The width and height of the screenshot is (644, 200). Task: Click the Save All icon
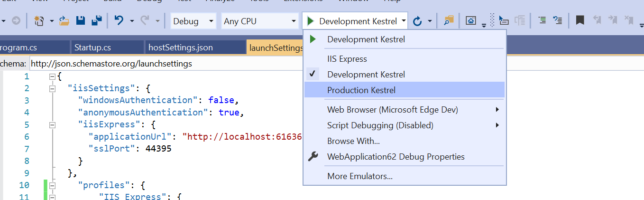click(x=97, y=21)
